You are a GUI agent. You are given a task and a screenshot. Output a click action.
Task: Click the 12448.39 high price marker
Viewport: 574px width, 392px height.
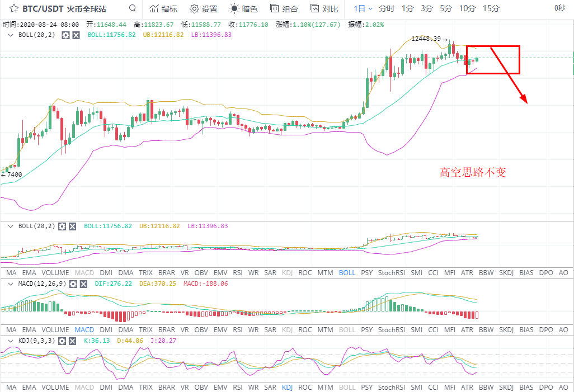[x=426, y=39]
